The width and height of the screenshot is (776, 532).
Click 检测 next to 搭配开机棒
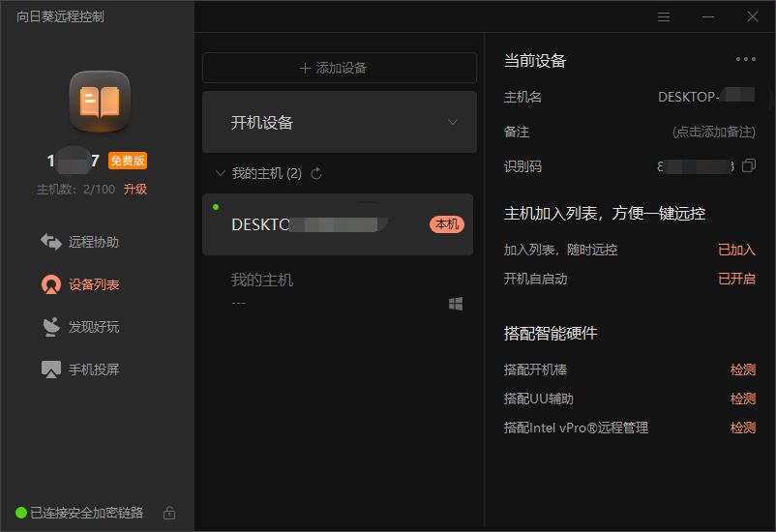[x=742, y=369]
